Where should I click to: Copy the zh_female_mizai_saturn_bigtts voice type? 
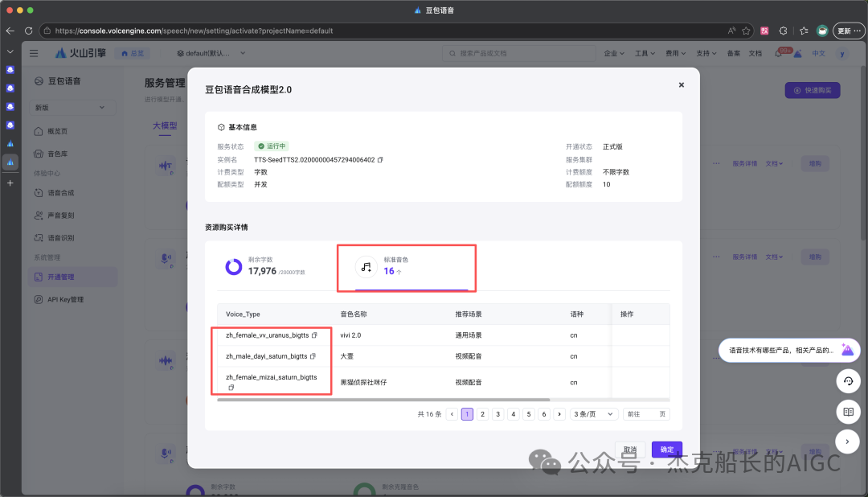point(231,388)
